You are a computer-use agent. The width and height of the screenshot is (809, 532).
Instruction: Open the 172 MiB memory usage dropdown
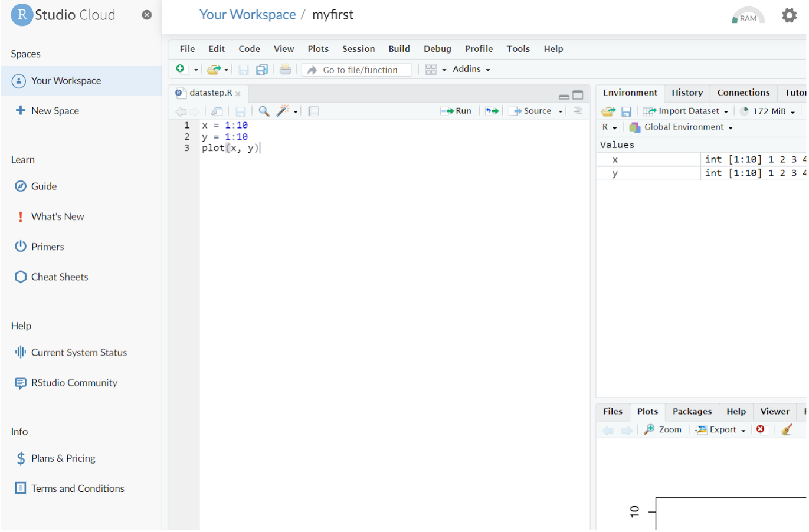pos(767,111)
